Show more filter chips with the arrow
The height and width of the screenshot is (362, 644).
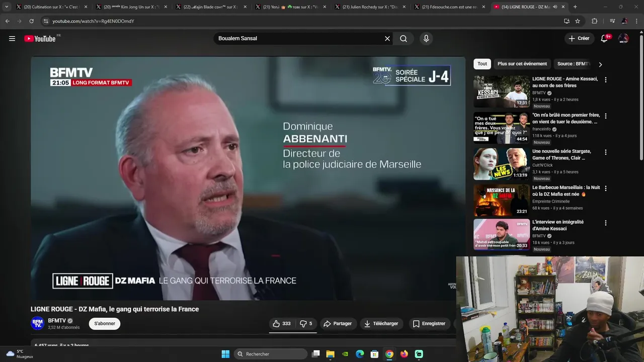(600, 64)
